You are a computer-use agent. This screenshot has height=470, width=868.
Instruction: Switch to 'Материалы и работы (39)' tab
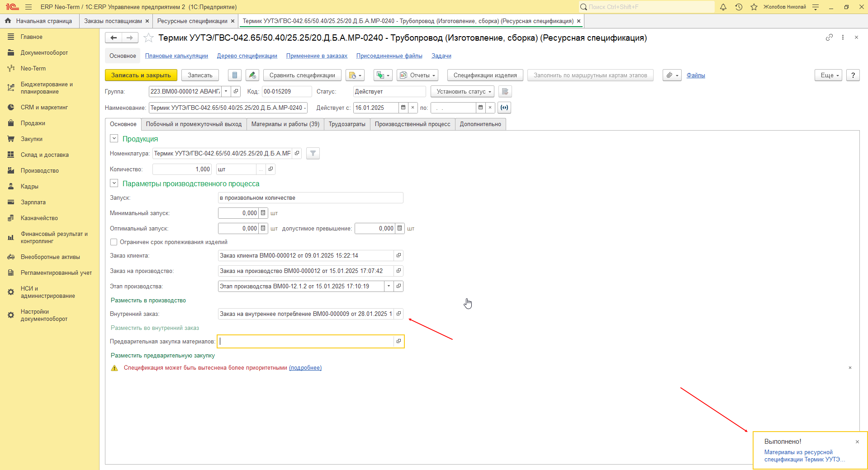pos(285,124)
